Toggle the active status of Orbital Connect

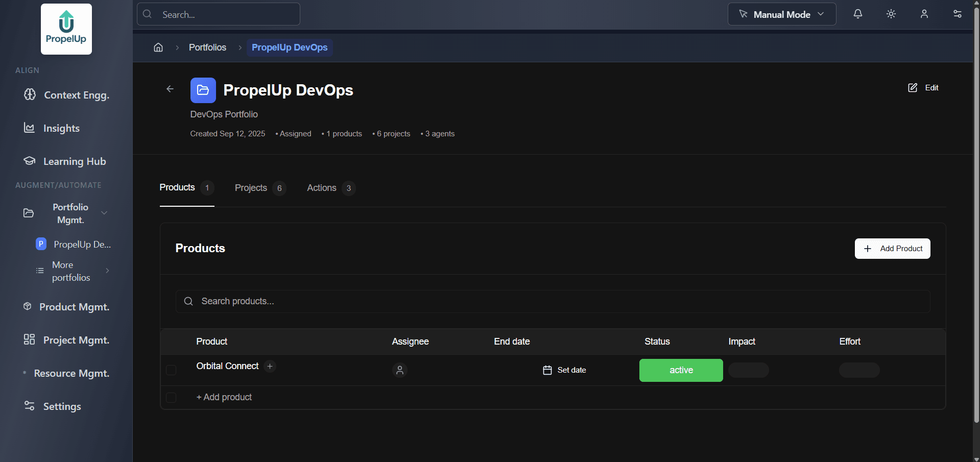tap(680, 370)
